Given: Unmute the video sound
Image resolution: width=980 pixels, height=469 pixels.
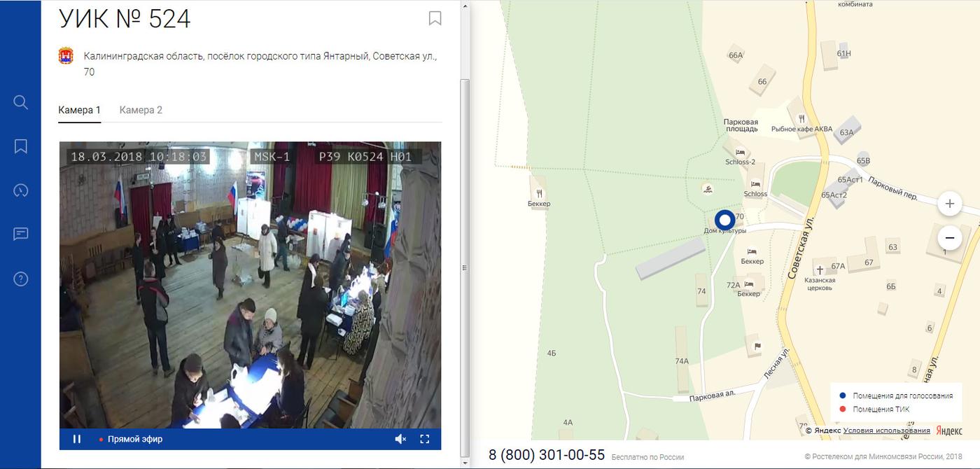Looking at the screenshot, I should [x=400, y=439].
